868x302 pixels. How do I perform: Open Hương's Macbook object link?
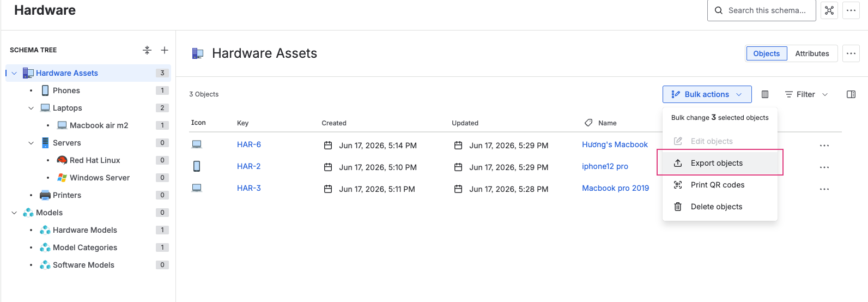click(615, 144)
